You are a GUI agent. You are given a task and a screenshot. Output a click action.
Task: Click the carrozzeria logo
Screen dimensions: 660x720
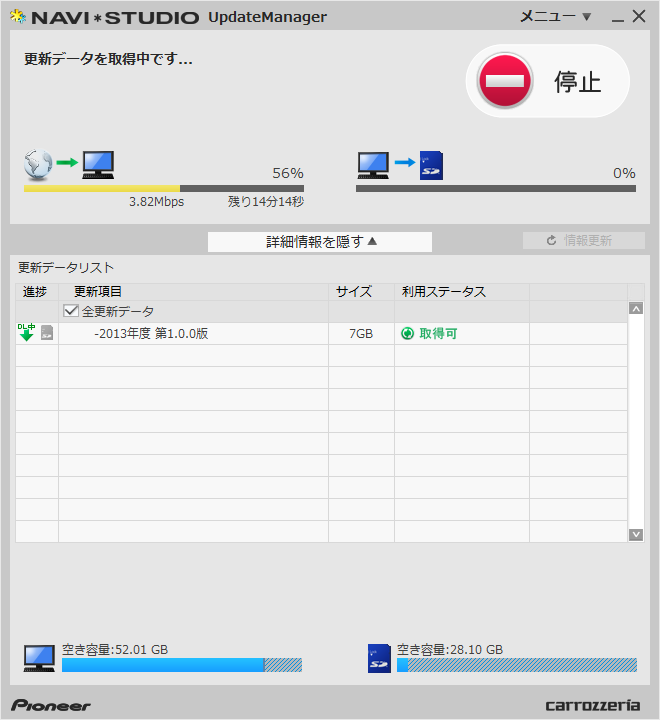click(592, 705)
